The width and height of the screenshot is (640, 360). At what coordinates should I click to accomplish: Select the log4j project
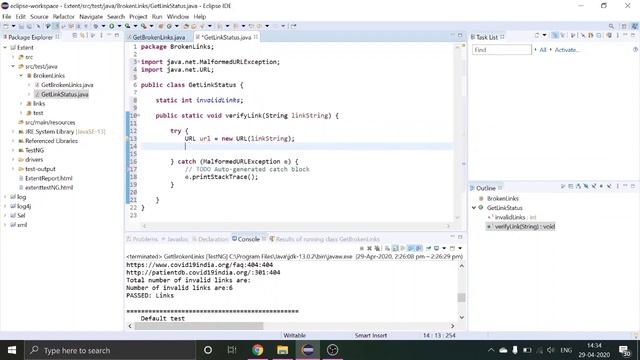coord(24,206)
